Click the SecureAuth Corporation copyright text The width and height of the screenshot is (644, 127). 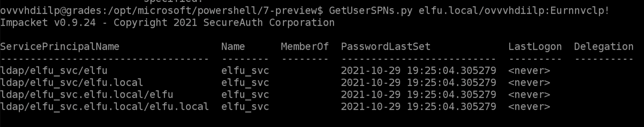pyautogui.click(x=269, y=23)
